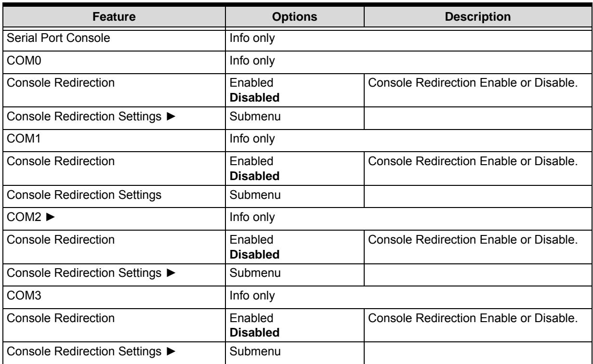The height and width of the screenshot is (364, 593).
Task: Select Enabled for COM1 Console Redirection
Action: coord(248,161)
